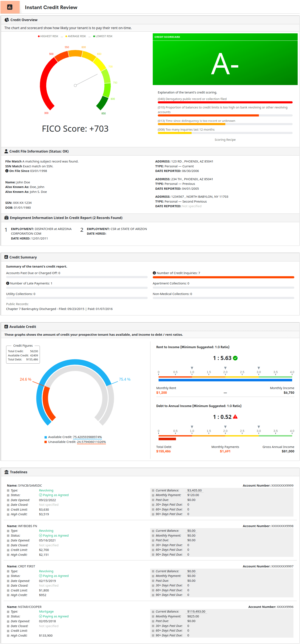Click the address 123 RD, PHOENIX, AZ 85041

[184, 161]
